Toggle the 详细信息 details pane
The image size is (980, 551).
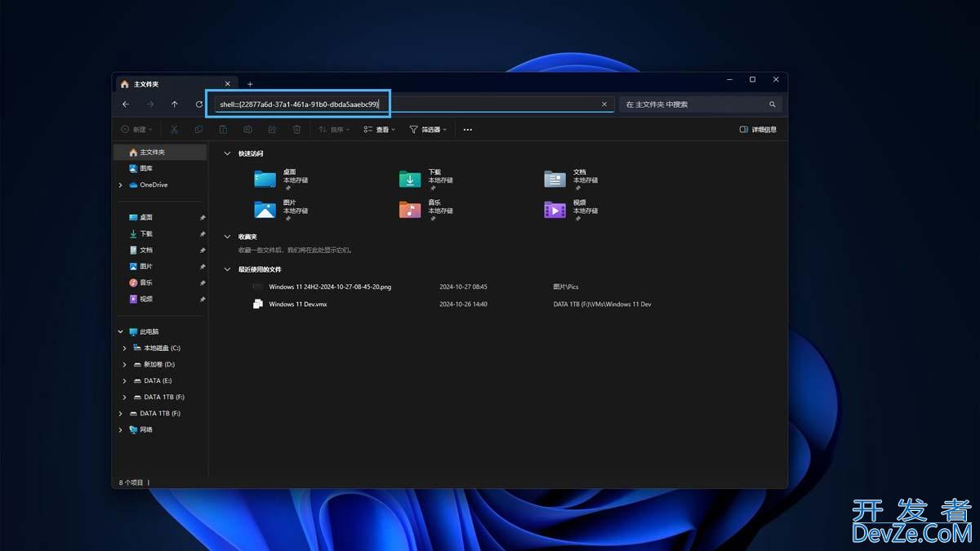click(758, 129)
